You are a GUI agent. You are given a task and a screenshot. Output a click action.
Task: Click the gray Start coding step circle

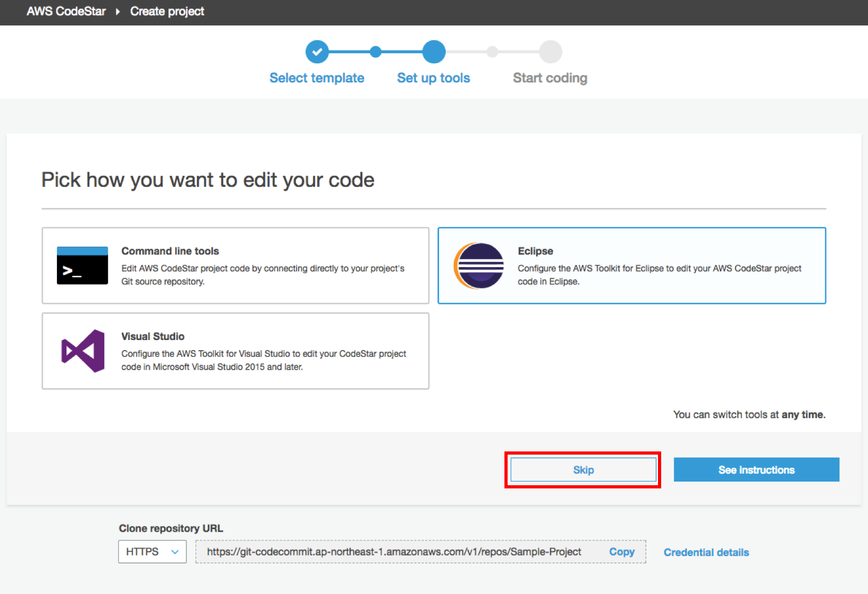click(x=550, y=52)
